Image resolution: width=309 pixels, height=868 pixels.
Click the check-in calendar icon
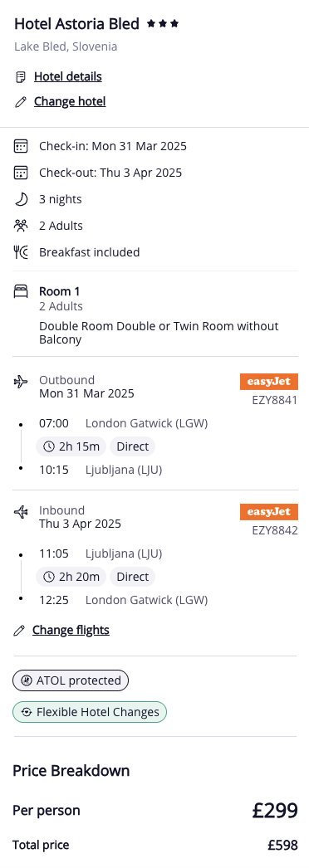pos(21,146)
